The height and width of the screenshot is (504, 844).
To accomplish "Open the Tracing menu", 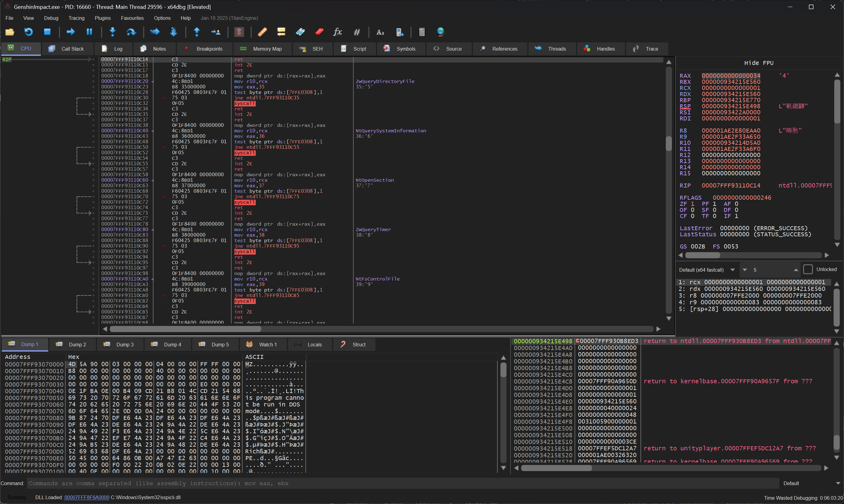I will (76, 18).
